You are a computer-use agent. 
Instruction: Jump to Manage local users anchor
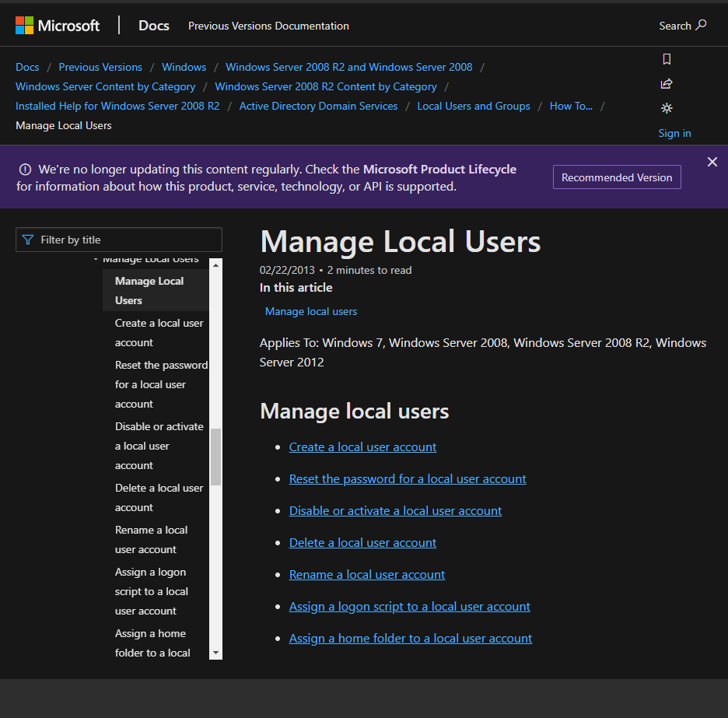point(310,311)
